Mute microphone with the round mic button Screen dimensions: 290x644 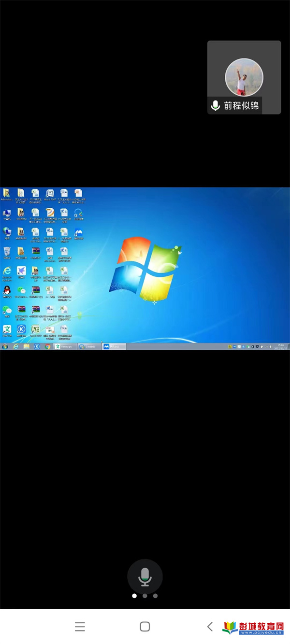[145, 576]
